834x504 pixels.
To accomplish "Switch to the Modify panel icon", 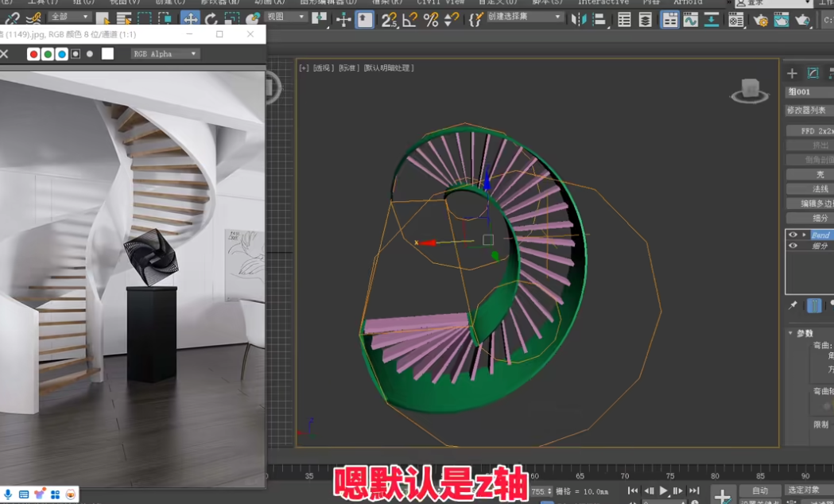I will point(813,73).
